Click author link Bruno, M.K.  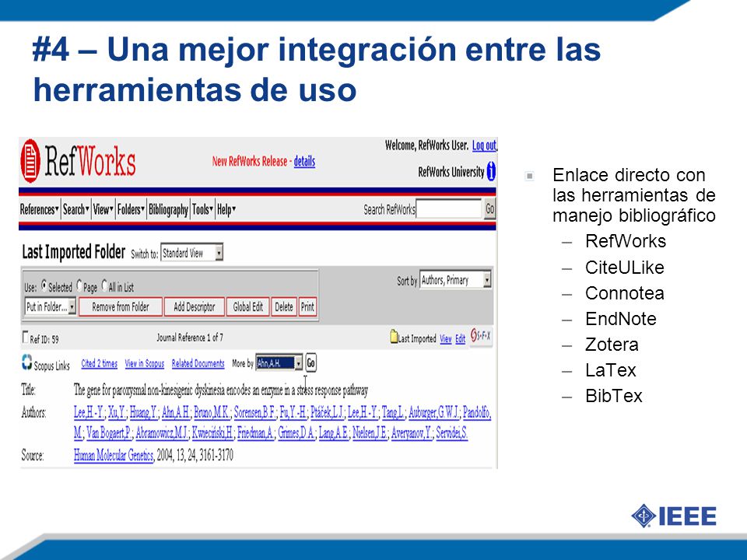[211, 412]
